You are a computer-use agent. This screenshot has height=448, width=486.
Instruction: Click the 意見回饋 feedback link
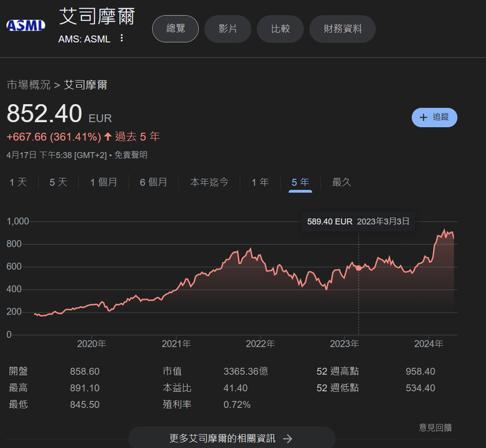pyautogui.click(x=435, y=427)
